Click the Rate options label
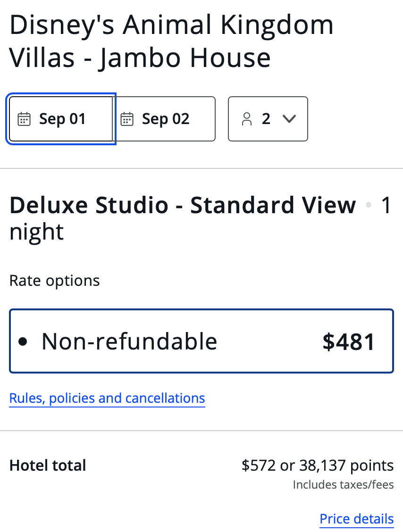 54,281
